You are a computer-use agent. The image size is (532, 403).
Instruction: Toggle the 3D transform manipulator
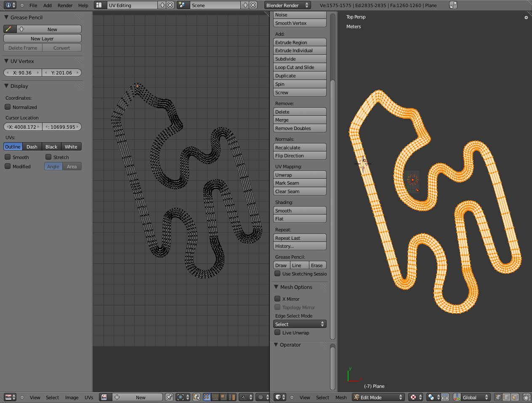tap(457, 397)
